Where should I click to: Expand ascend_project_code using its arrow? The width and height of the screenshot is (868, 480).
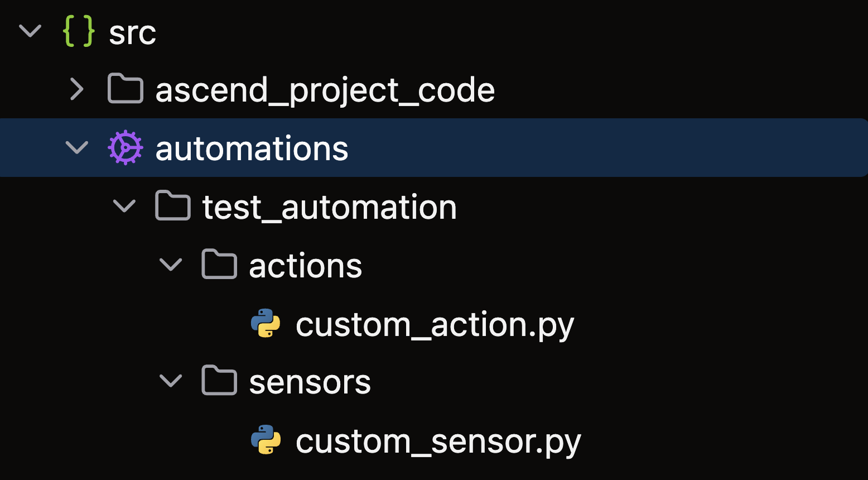pos(77,89)
